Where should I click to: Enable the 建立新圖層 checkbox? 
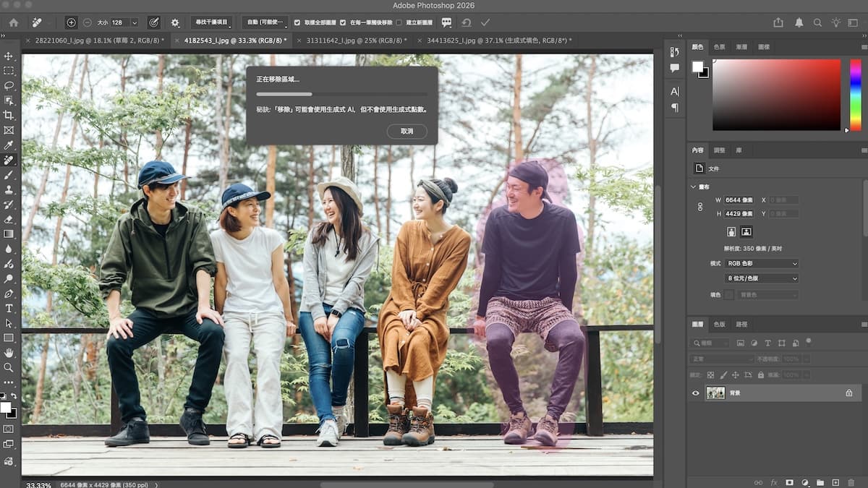click(399, 22)
